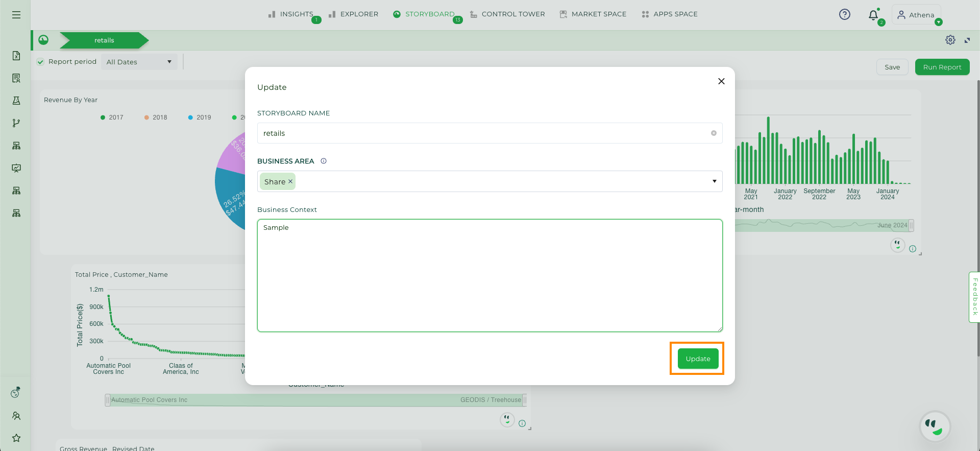Open All Dates dropdown

[x=139, y=62]
